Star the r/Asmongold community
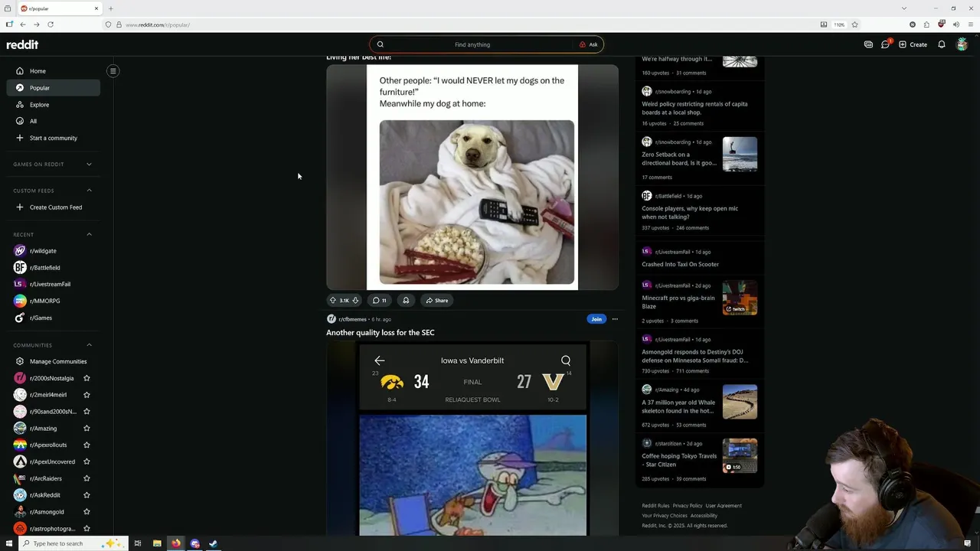The image size is (980, 551). click(87, 512)
